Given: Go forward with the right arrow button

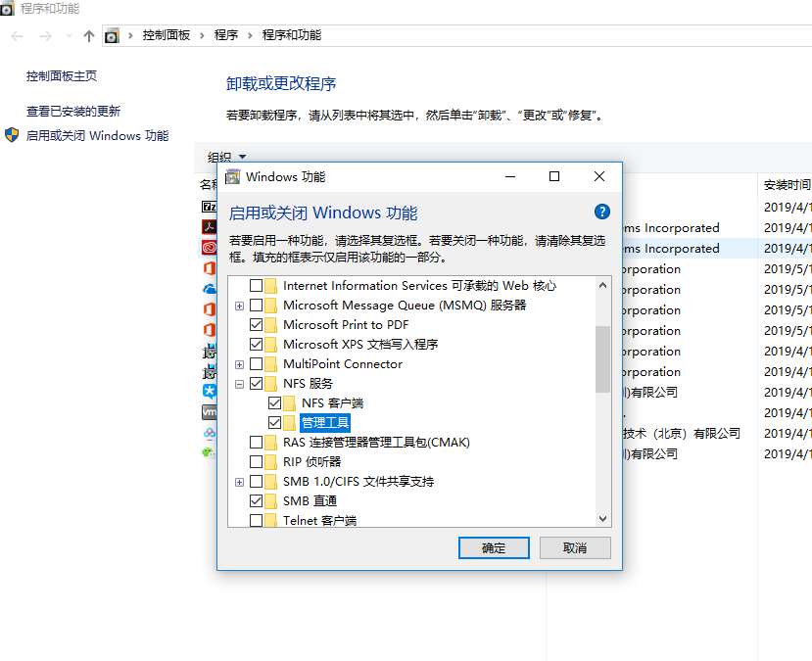Looking at the screenshot, I should coord(46,35).
